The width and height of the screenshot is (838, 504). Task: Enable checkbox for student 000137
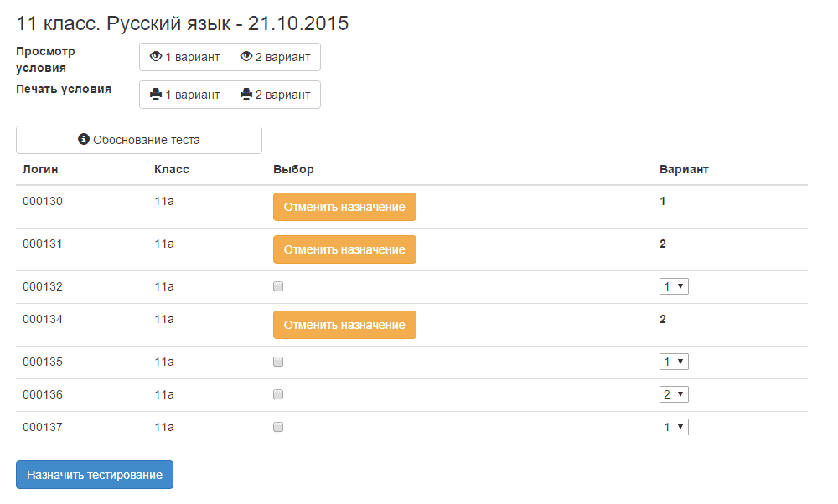(278, 427)
